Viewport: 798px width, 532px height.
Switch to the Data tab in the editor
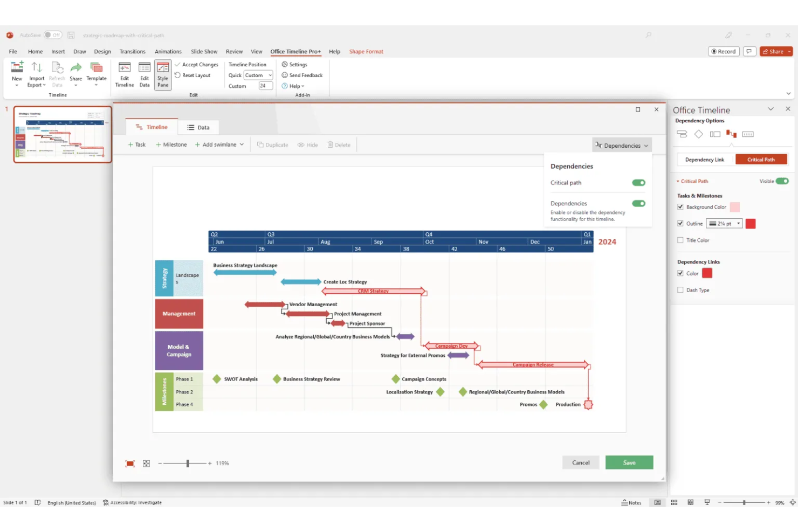point(198,127)
